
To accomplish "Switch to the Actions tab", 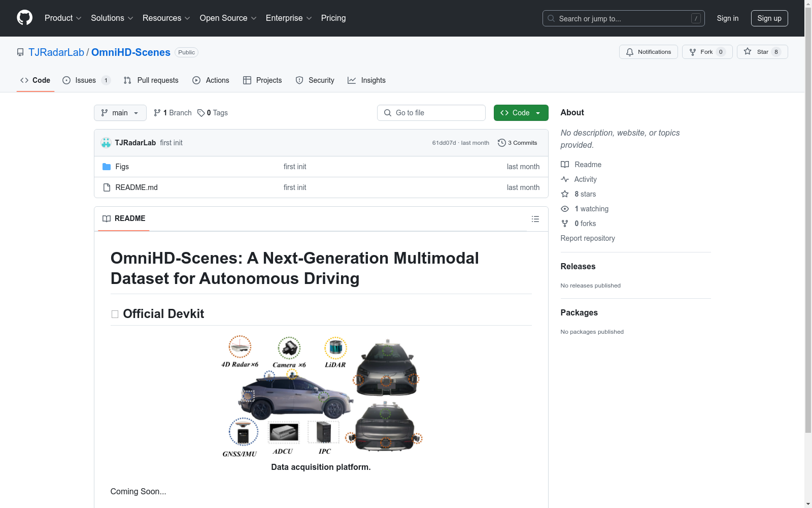I will [211, 80].
